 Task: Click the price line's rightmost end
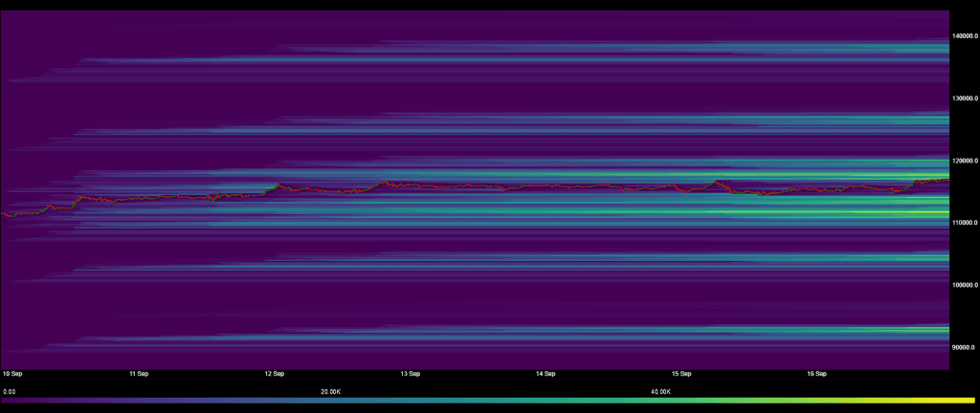pos(947,178)
